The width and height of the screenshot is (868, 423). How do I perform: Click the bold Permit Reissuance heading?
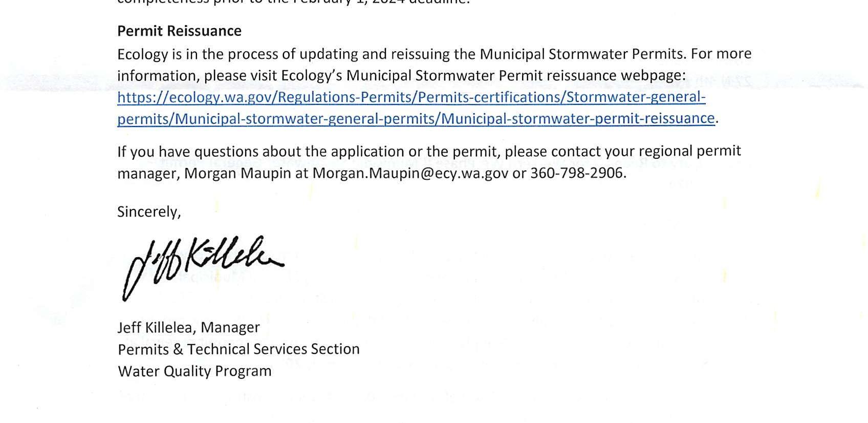[179, 31]
